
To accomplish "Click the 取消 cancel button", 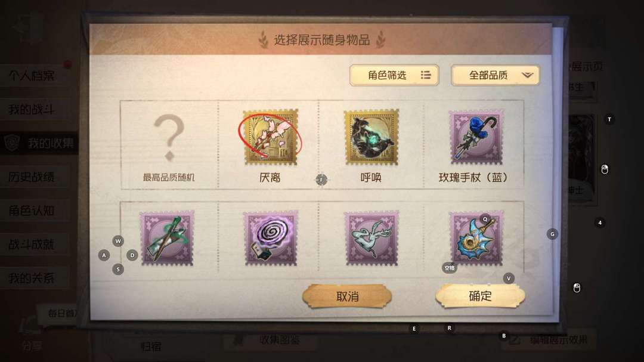I will [347, 296].
